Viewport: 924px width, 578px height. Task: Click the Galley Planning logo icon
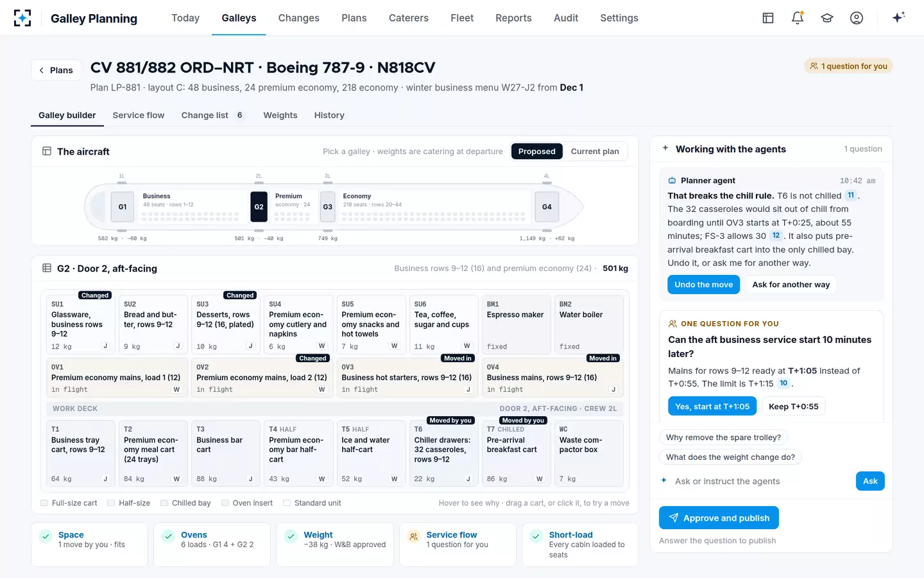click(22, 18)
